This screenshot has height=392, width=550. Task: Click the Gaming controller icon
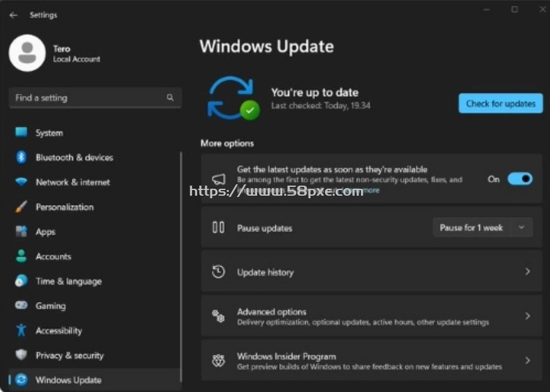pyautogui.click(x=21, y=305)
